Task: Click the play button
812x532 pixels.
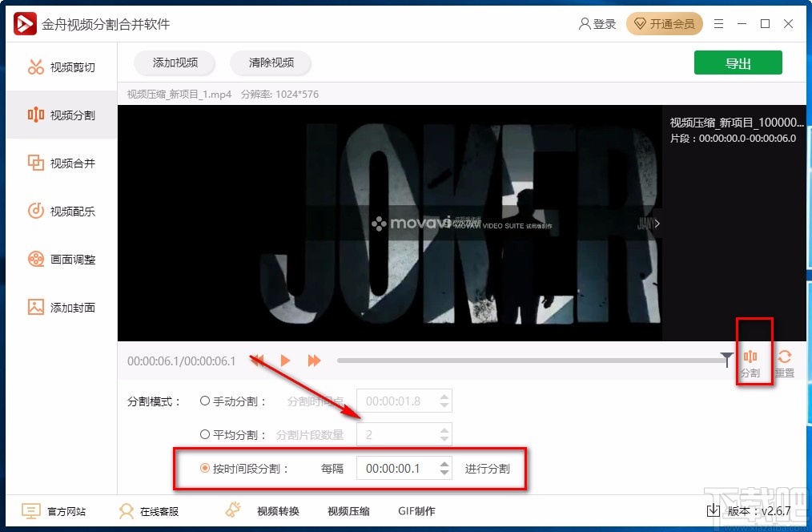Action: [285, 360]
